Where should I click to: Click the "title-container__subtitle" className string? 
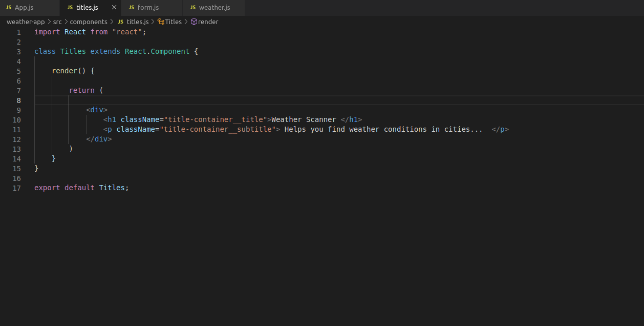click(218, 130)
